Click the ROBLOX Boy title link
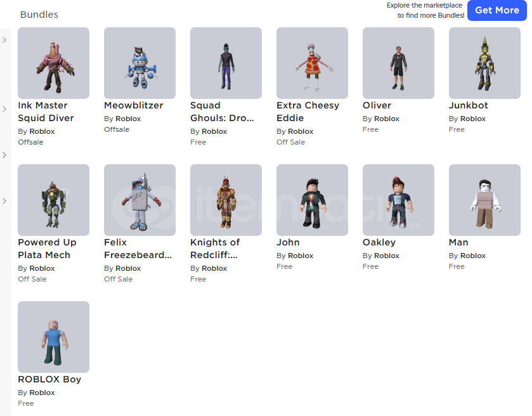The width and height of the screenshot is (532, 416). click(49, 379)
